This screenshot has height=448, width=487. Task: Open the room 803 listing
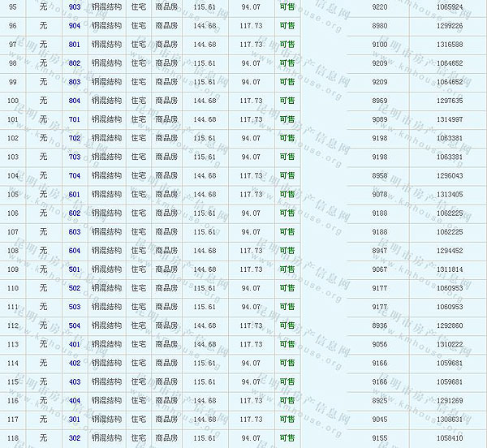[75, 82]
